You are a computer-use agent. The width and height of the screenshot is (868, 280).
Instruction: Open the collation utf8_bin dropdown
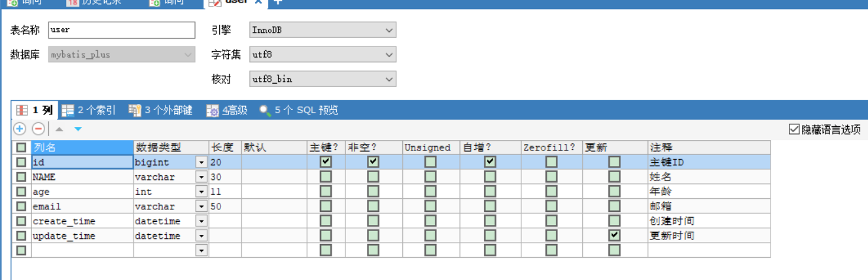click(x=389, y=79)
